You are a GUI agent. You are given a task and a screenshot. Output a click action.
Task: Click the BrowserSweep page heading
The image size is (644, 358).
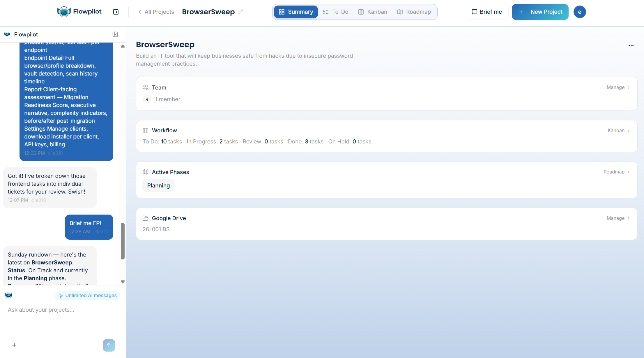(165, 45)
